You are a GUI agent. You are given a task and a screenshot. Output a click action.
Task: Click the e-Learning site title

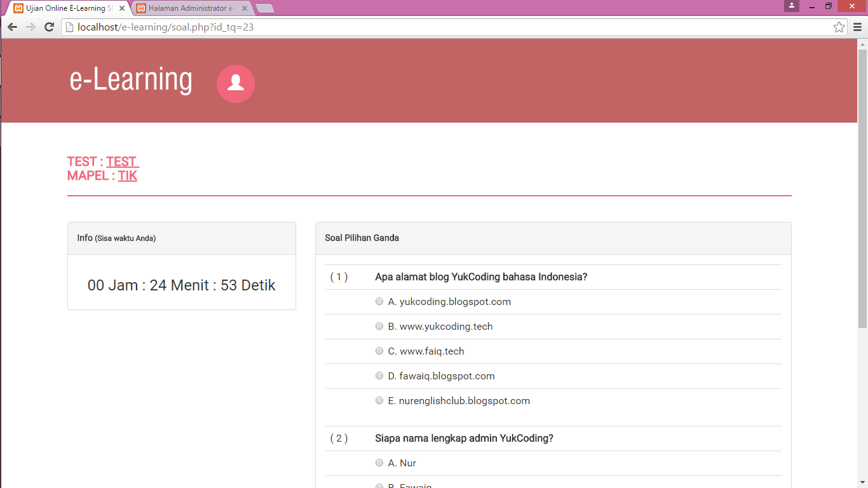click(x=131, y=80)
